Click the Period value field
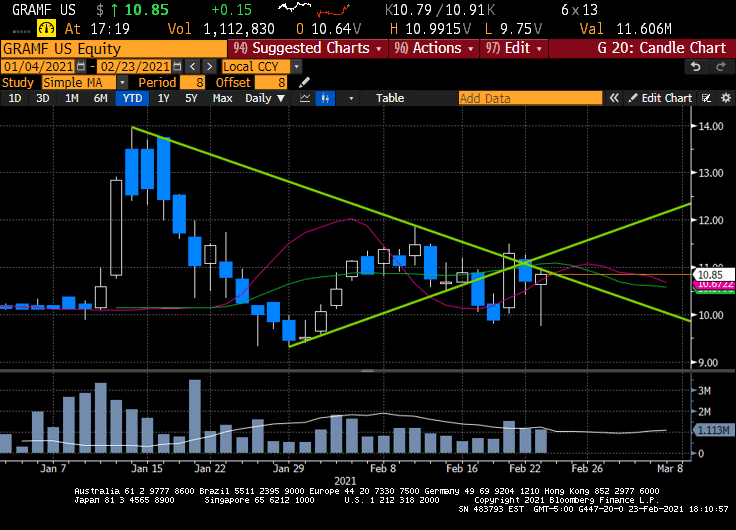 pyautogui.click(x=193, y=83)
